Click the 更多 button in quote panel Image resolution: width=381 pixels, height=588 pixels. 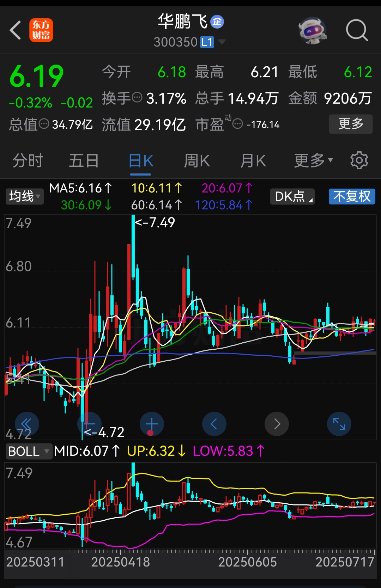click(x=351, y=124)
